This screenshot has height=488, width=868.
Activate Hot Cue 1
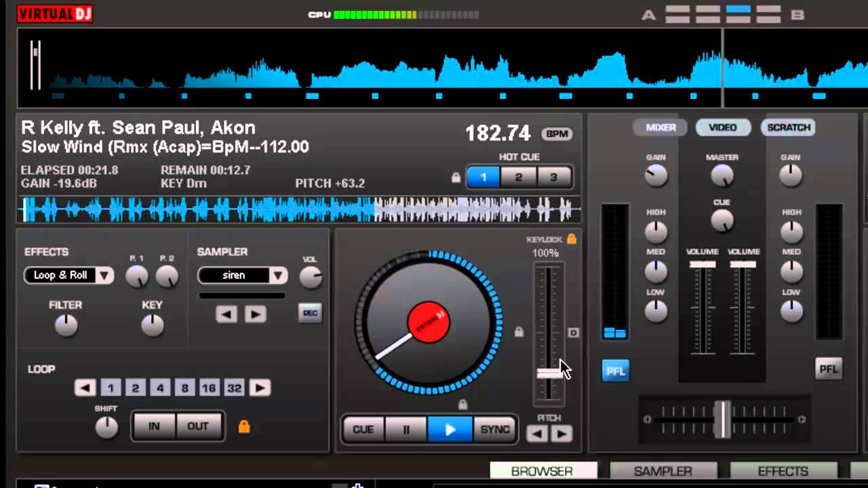pyautogui.click(x=484, y=178)
